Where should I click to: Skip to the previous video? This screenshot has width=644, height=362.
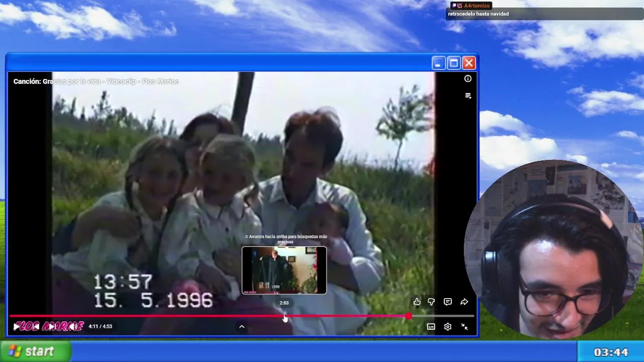point(35,327)
